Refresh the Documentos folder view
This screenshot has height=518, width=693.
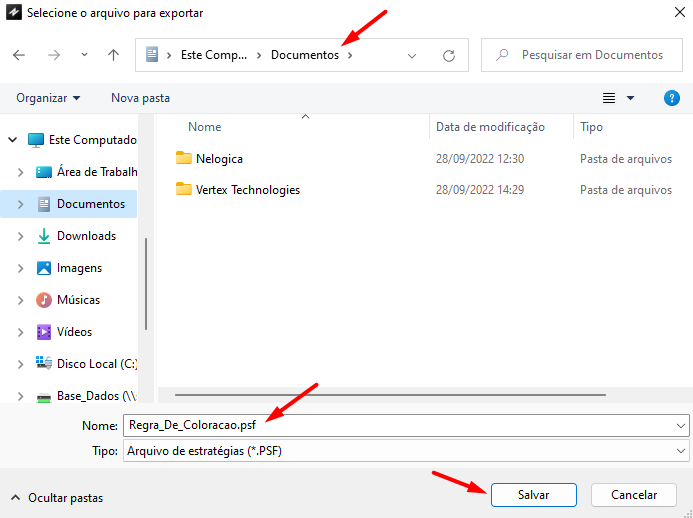point(449,56)
